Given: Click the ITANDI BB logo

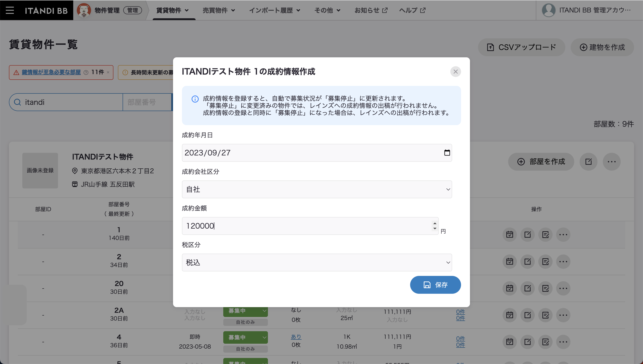Looking at the screenshot, I should (46, 10).
